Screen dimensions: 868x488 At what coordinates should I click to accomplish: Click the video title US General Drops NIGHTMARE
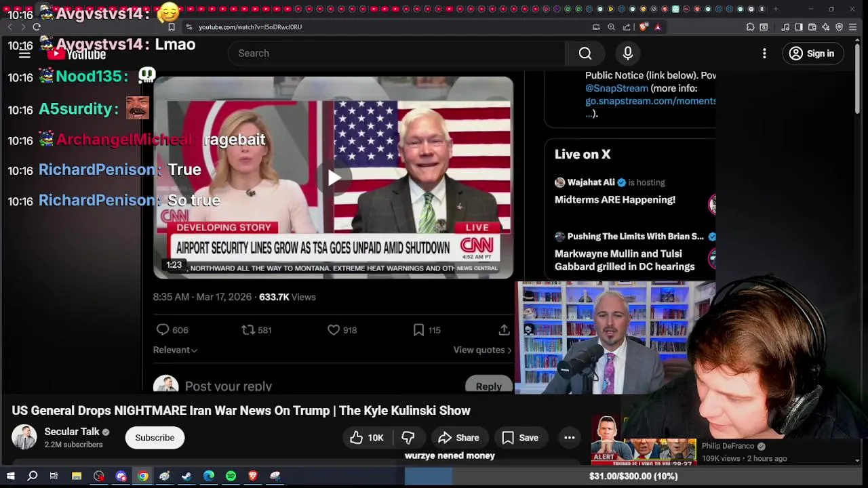tap(241, 411)
